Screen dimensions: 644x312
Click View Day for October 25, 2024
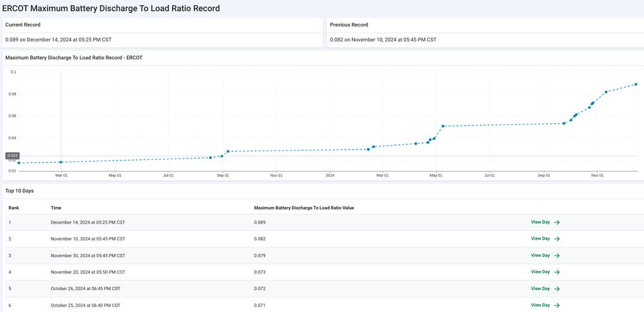(x=545, y=305)
